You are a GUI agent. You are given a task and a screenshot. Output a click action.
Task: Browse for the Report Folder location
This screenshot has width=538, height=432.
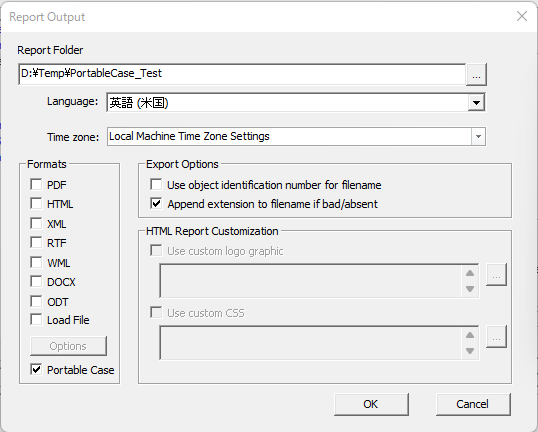[476, 74]
